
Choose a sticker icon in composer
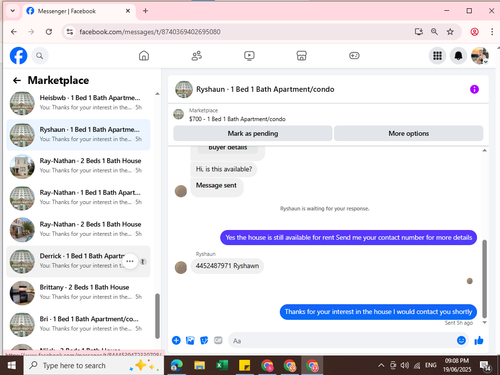click(x=204, y=340)
